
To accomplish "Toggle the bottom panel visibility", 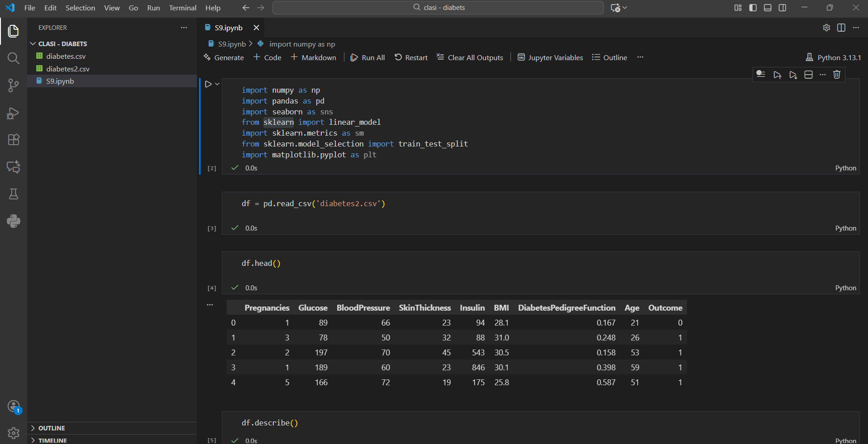I will click(x=768, y=8).
